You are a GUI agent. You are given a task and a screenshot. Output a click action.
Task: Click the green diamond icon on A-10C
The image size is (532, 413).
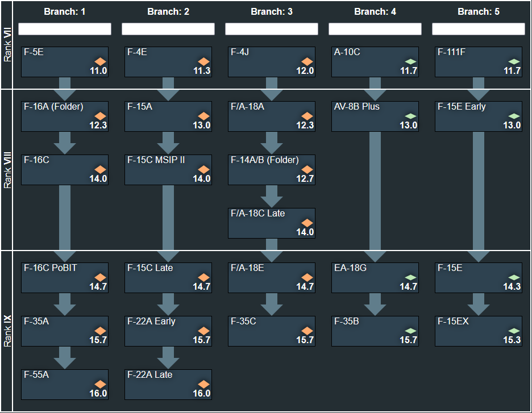click(x=411, y=62)
